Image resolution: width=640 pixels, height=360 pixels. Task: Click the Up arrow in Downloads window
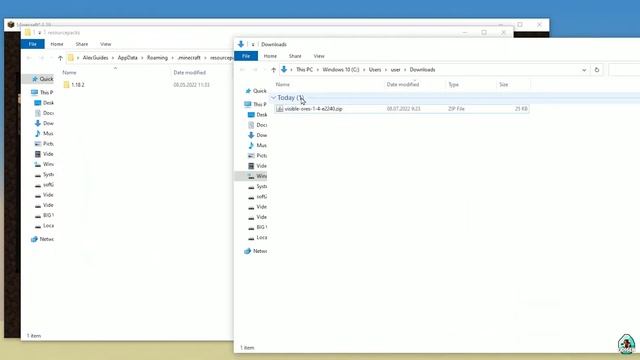click(273, 70)
